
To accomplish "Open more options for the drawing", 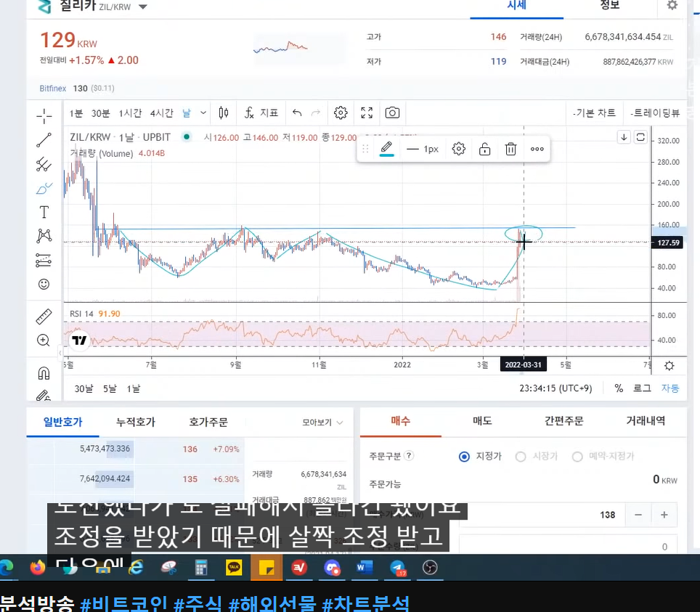I will click(537, 149).
